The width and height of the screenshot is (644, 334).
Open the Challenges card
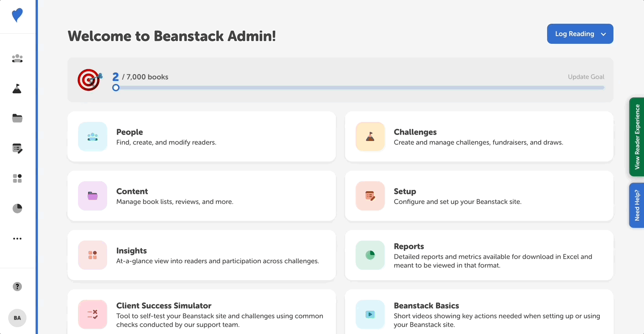[x=479, y=136]
